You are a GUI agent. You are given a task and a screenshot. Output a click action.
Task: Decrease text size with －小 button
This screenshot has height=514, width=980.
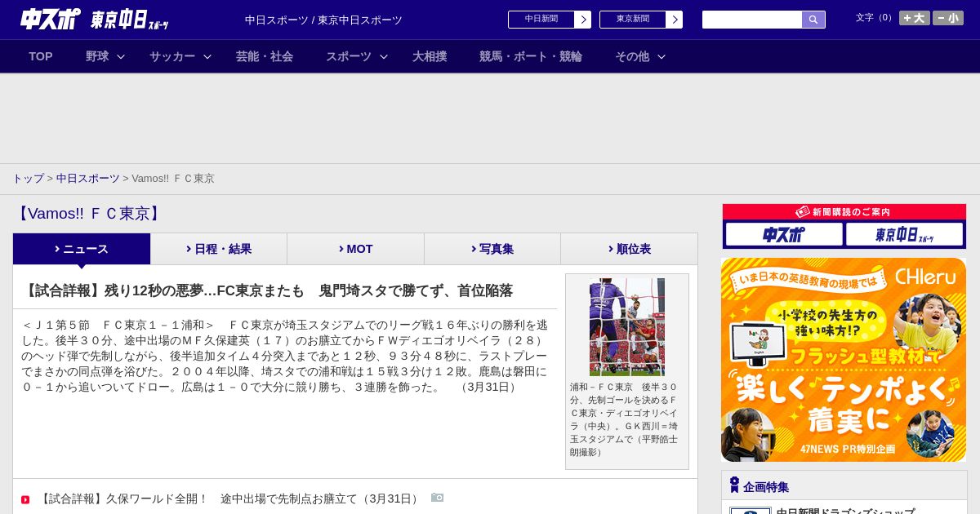[x=948, y=18]
